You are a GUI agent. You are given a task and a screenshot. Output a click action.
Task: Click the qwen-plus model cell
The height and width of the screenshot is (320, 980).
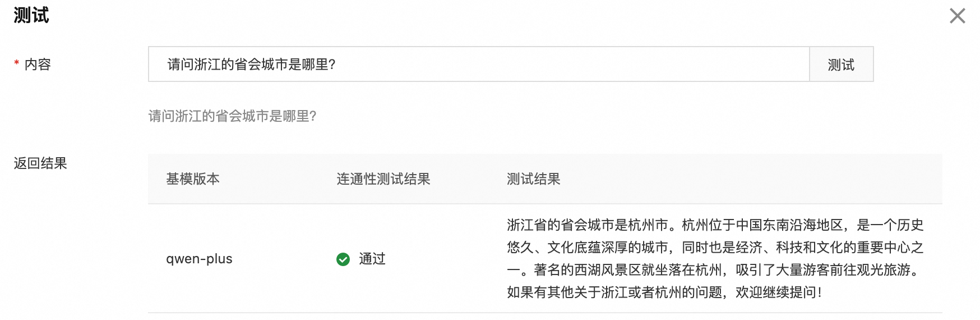pos(199,259)
